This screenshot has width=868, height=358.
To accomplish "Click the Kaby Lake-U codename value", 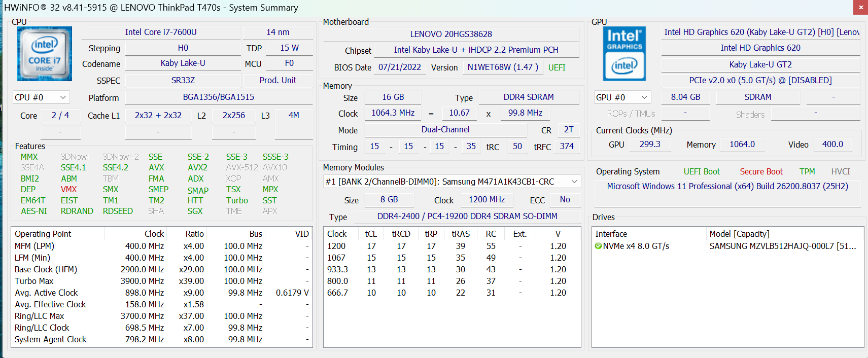I will [183, 63].
